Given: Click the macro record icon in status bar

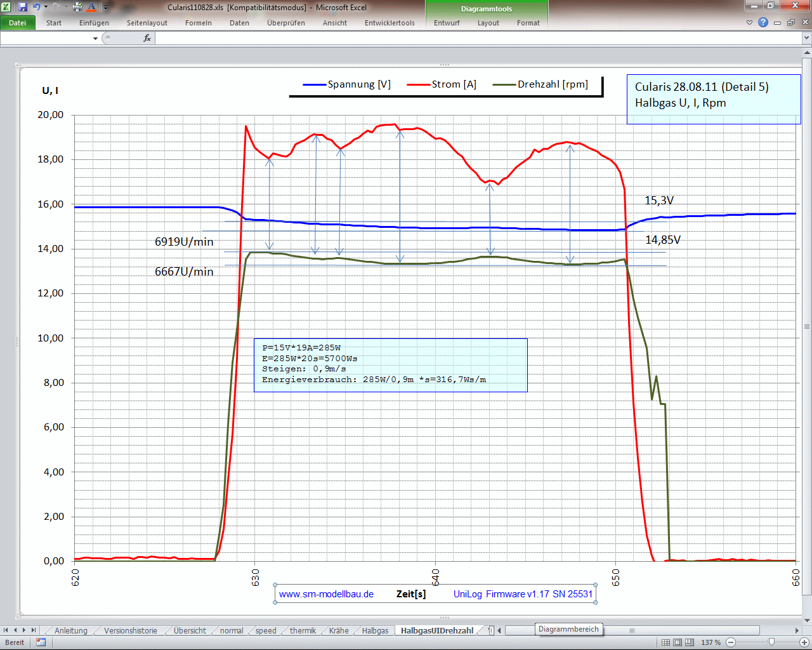Looking at the screenshot, I should (x=41, y=642).
